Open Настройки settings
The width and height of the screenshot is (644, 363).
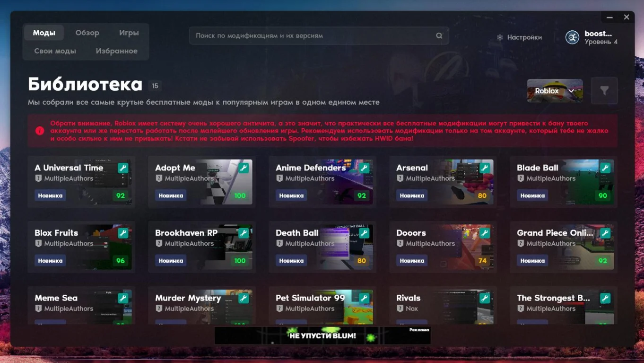(x=519, y=37)
